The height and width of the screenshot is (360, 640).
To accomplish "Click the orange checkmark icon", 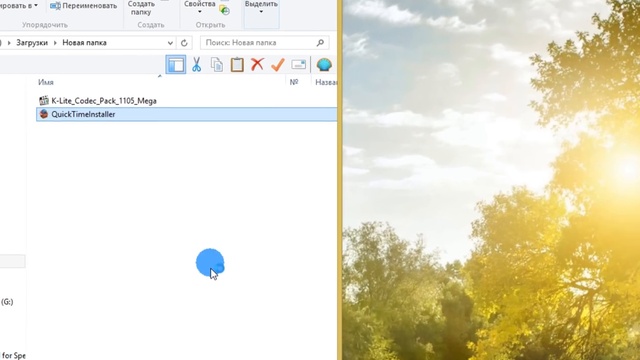I will 278,64.
